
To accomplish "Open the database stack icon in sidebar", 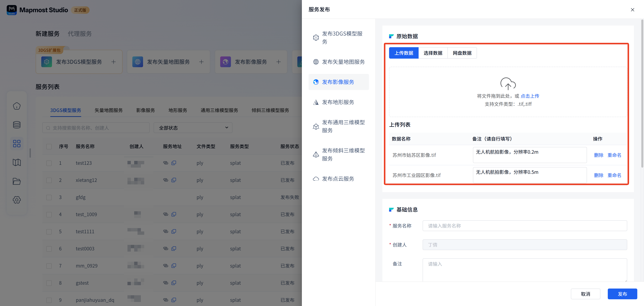I will tap(16, 125).
